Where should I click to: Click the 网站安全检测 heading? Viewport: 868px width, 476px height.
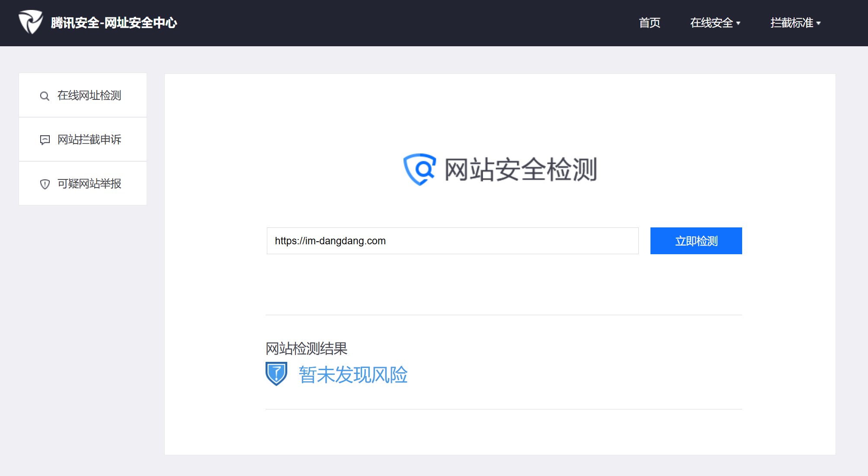click(520, 169)
